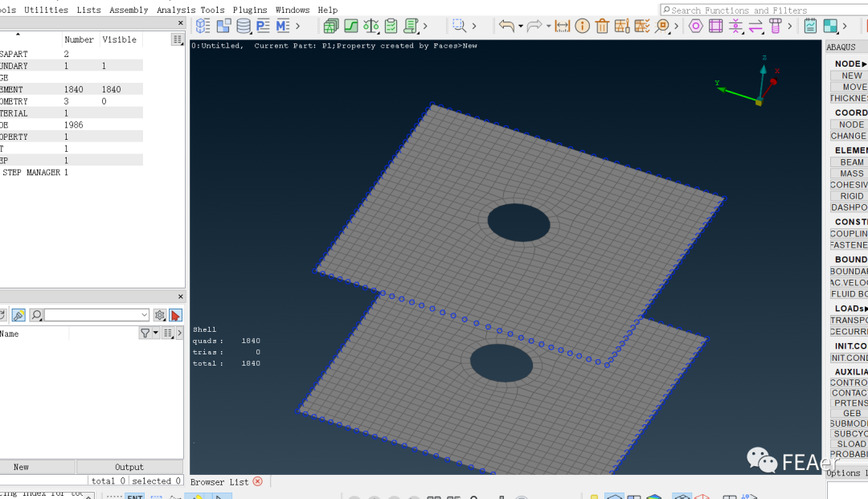Click the green balance scale icon
The image size is (868, 499).
pyautogui.click(x=371, y=26)
